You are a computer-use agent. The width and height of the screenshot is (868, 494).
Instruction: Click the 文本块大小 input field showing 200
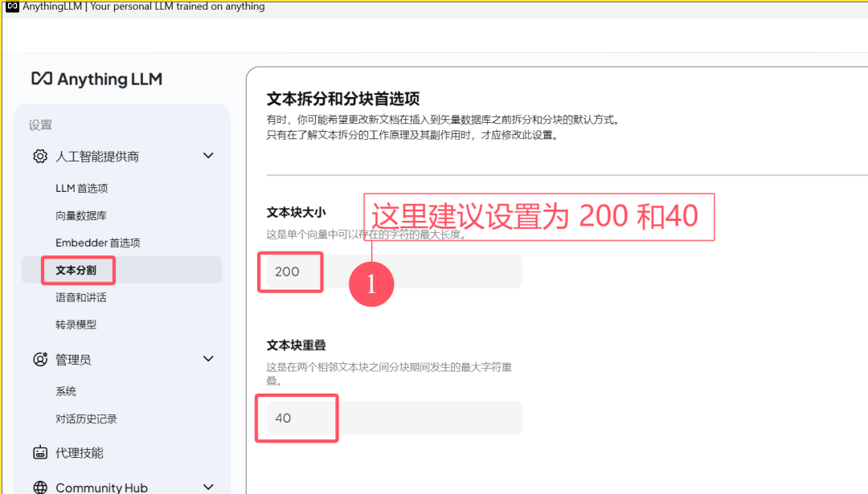(x=394, y=271)
